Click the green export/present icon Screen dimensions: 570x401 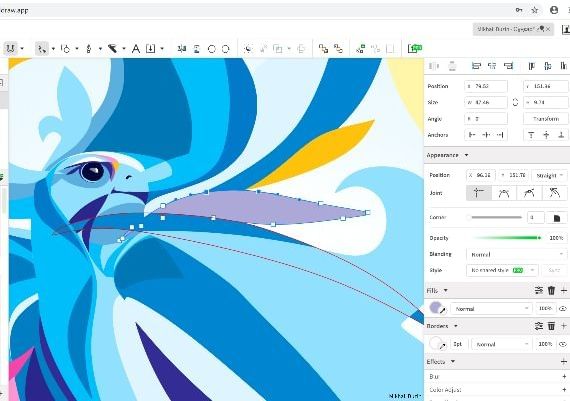[x=415, y=48]
